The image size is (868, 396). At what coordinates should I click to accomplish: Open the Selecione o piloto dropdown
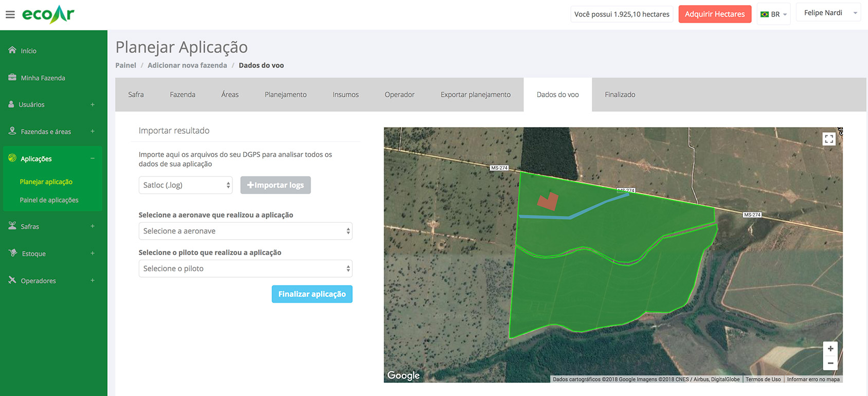click(245, 268)
